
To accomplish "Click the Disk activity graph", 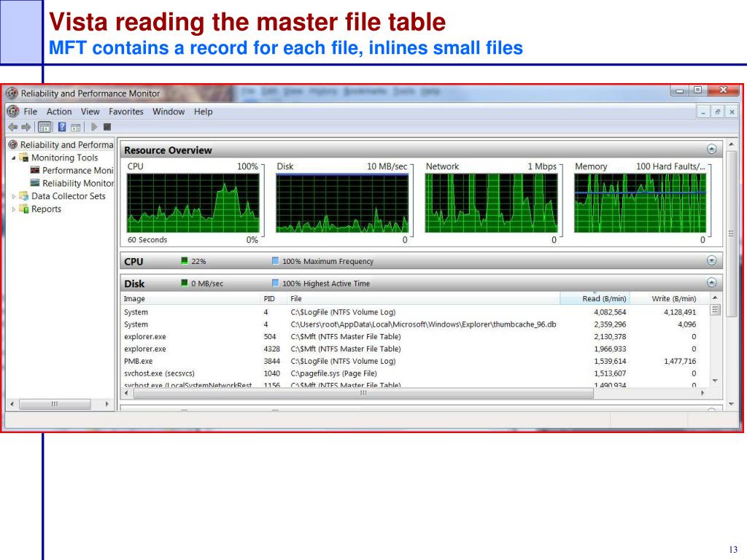I will pos(342,203).
